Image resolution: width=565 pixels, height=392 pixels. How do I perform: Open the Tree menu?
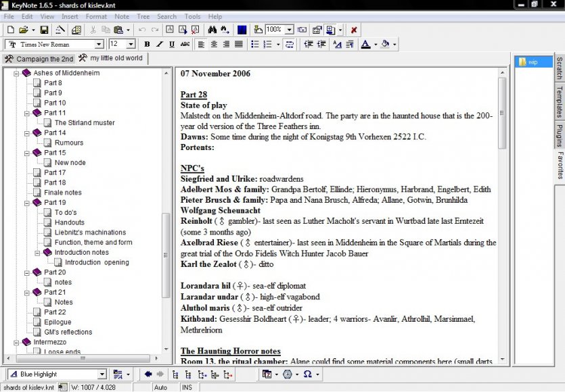click(143, 16)
